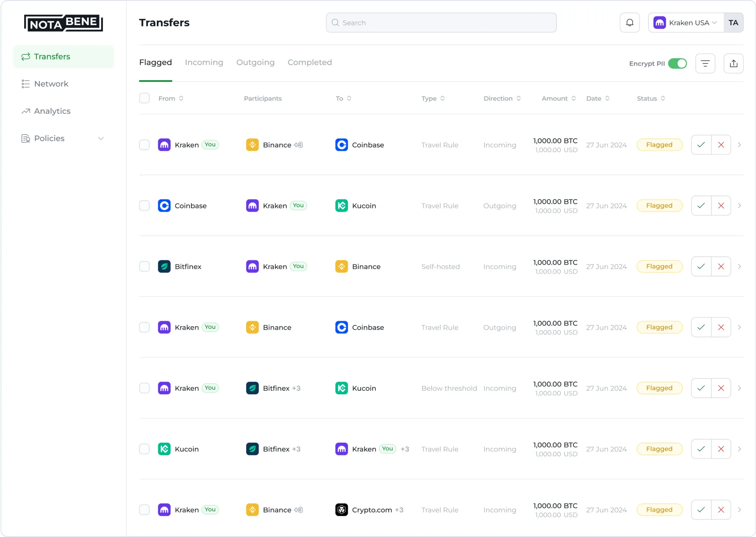This screenshot has height=537, width=756.
Task: Reject the Kucoin to Kraken transfer
Action: tap(721, 449)
